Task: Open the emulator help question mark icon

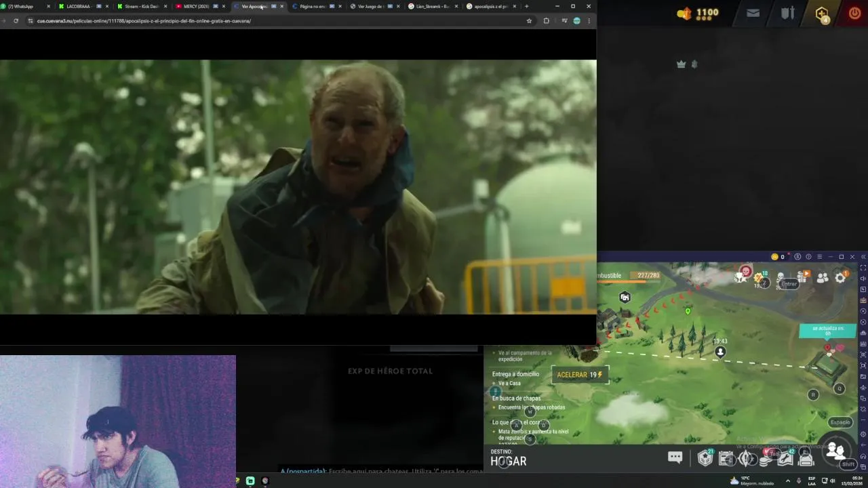Action: pyautogui.click(x=808, y=257)
